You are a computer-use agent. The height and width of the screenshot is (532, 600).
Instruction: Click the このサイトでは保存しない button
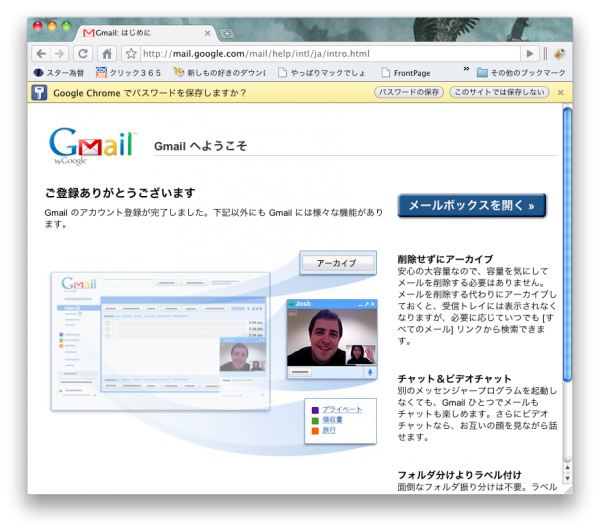(499, 92)
